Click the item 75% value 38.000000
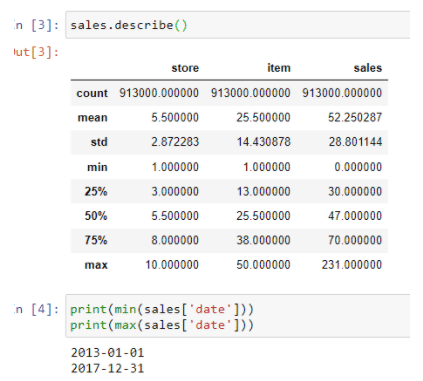 pos(263,240)
